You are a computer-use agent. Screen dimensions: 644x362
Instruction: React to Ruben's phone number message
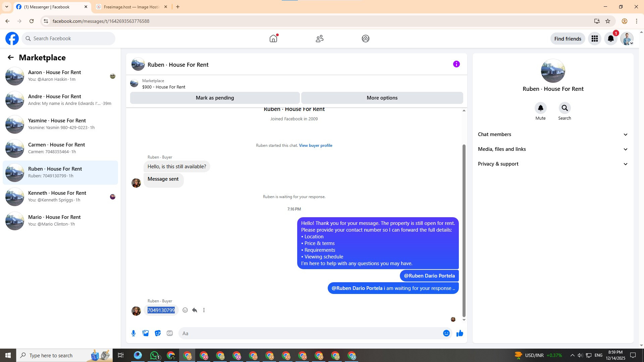[185, 310]
